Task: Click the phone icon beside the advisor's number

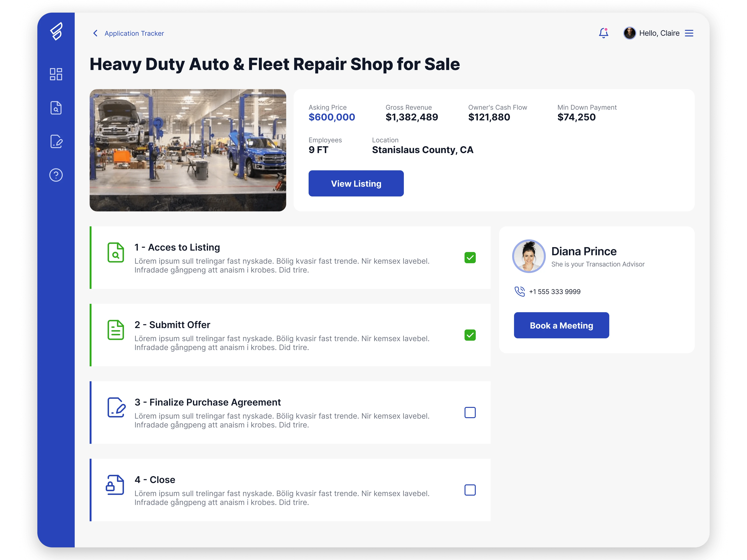Action: (519, 292)
